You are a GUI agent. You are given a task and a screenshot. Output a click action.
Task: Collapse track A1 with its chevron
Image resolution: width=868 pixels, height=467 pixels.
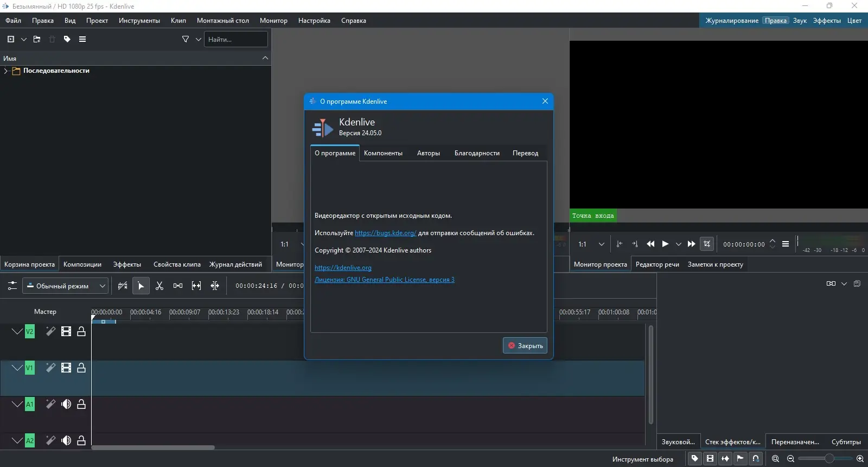point(17,404)
